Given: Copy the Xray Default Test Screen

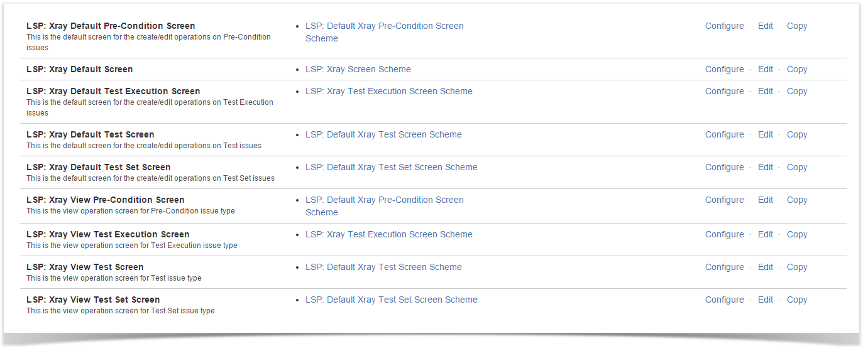Looking at the screenshot, I should 797,134.
